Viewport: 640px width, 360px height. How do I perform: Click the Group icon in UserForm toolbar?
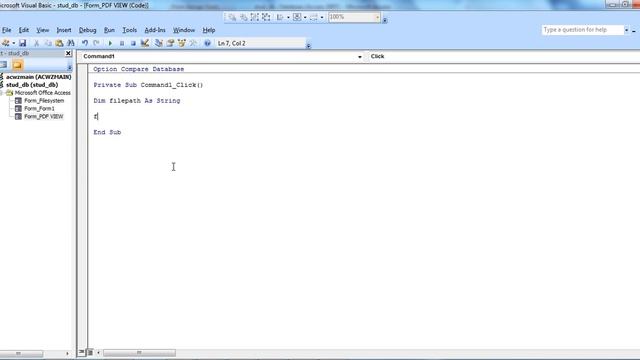tap(255, 17)
